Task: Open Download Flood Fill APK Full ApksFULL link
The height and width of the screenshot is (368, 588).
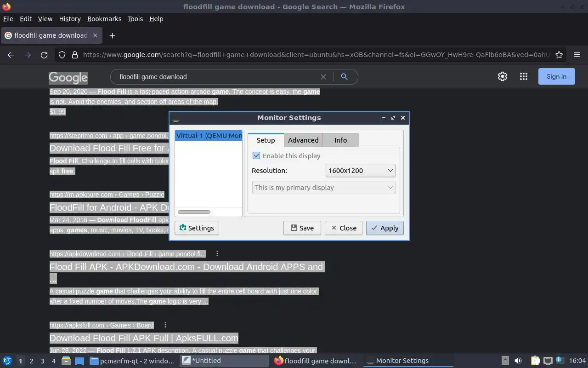Action: click(x=144, y=338)
